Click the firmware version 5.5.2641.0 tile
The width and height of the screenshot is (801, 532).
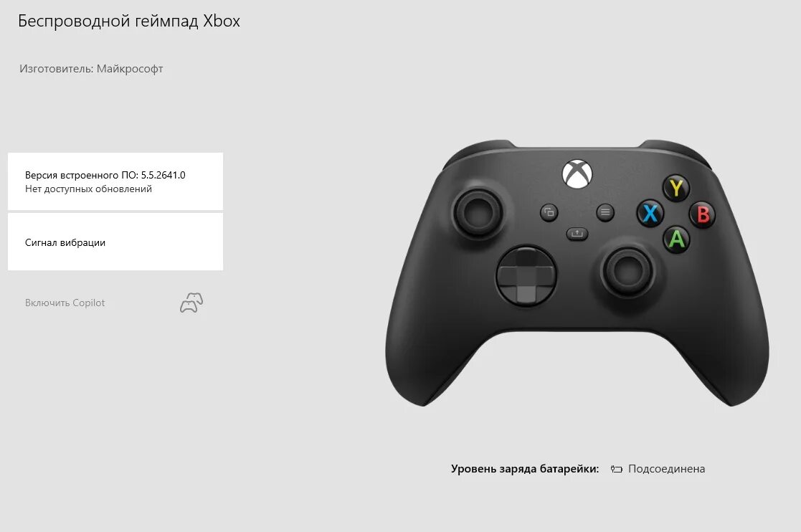point(115,181)
